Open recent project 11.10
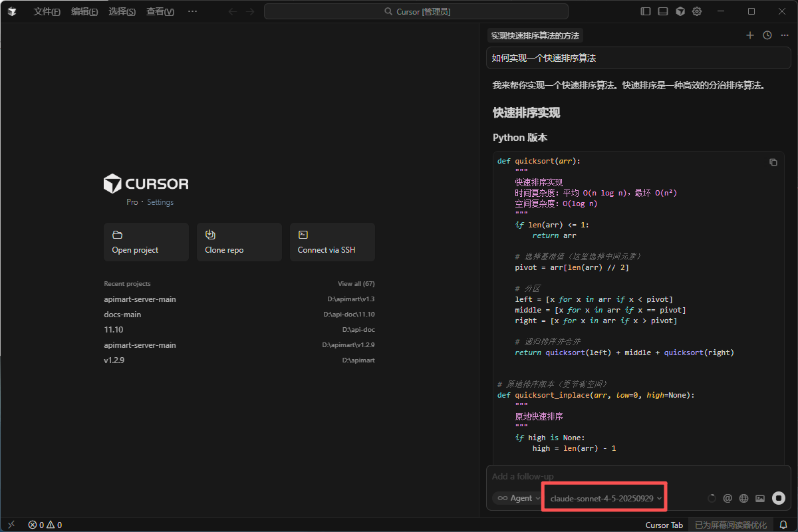Viewport: 798px width, 532px height. point(239,330)
